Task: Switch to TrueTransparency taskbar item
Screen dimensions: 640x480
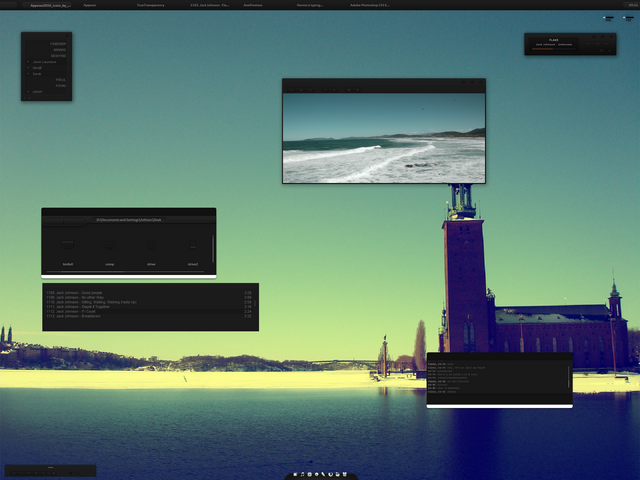Action: coord(153,5)
